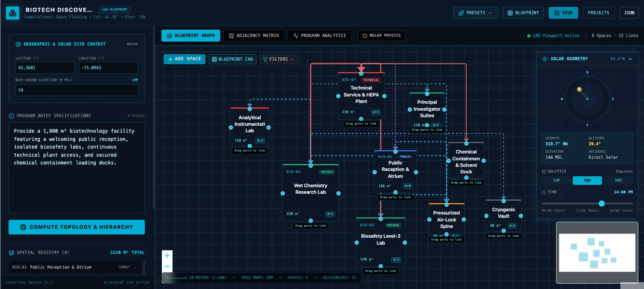
Task: Click the Longitude input field
Action: (108, 68)
